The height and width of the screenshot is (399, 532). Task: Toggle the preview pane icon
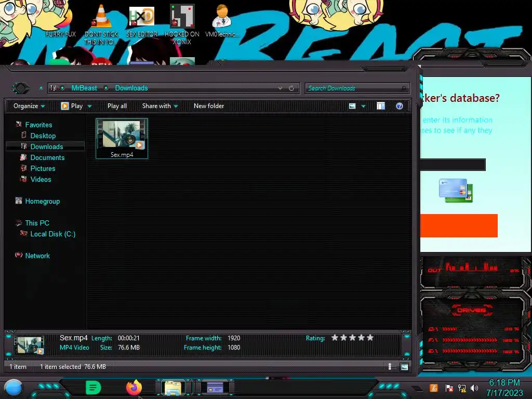(x=381, y=106)
